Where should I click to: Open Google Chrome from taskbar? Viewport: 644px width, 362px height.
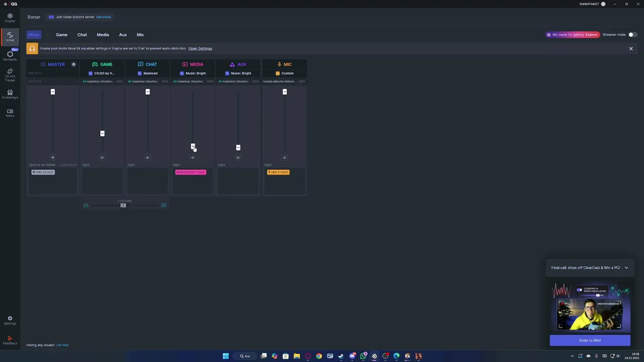(x=319, y=356)
